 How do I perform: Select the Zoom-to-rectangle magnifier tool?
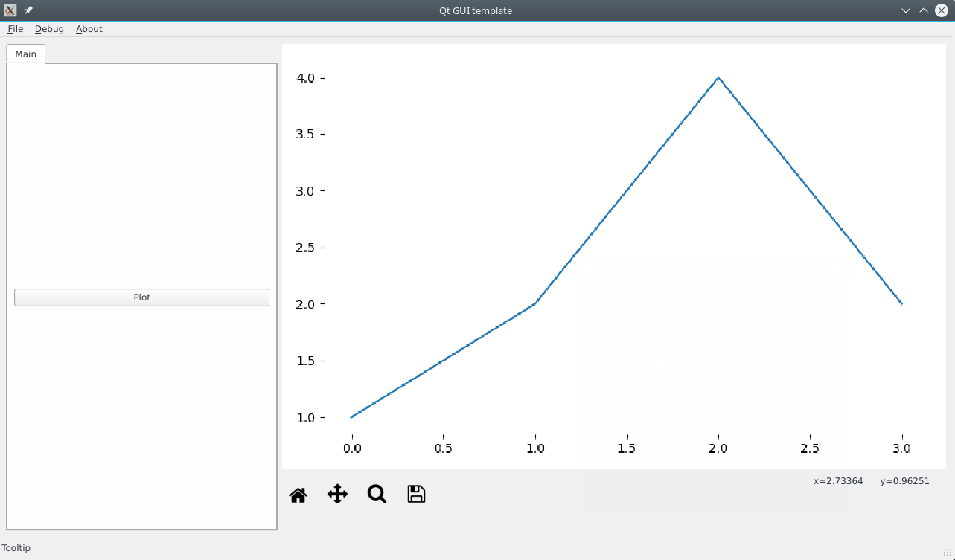click(x=377, y=494)
